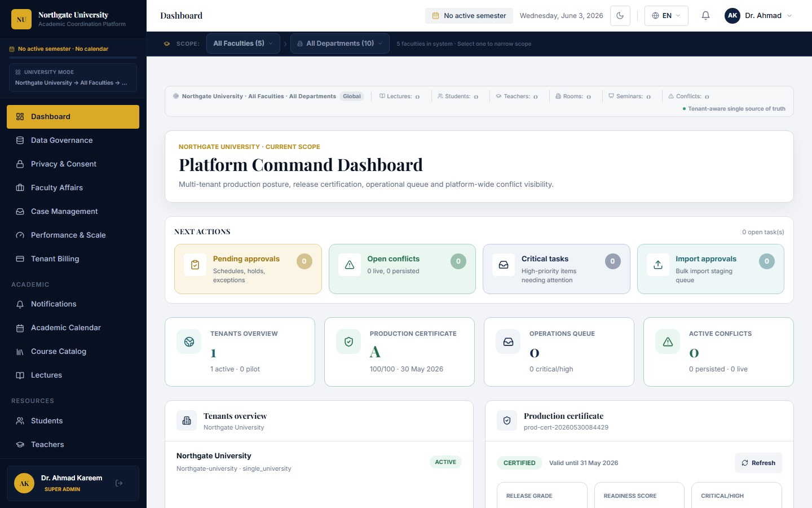812x508 pixels.
Task: Go to Privacy & Consent
Action: pyautogui.click(x=73, y=164)
